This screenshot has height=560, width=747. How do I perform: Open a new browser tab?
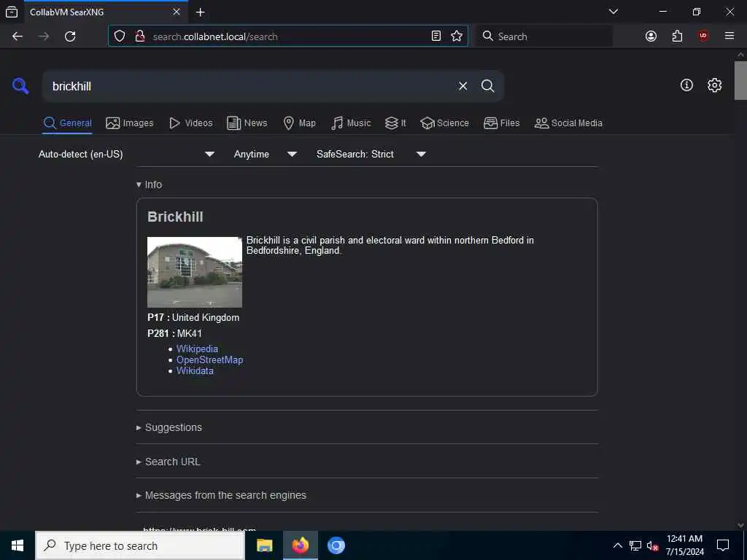coord(201,12)
